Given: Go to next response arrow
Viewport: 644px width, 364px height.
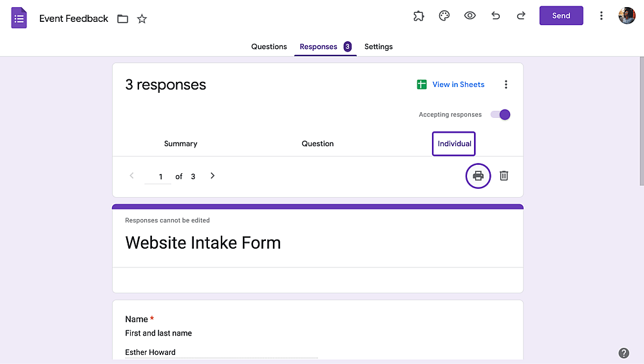Looking at the screenshot, I should click(x=213, y=176).
